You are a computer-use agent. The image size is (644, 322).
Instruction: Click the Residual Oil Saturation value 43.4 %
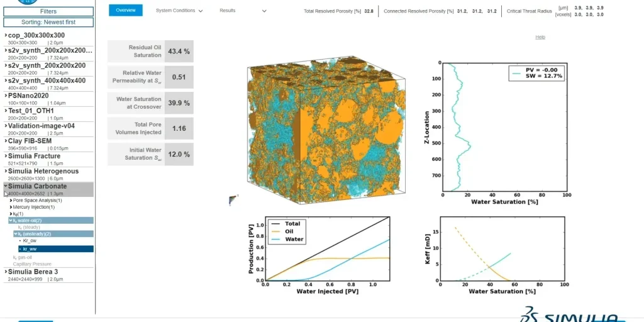click(179, 52)
